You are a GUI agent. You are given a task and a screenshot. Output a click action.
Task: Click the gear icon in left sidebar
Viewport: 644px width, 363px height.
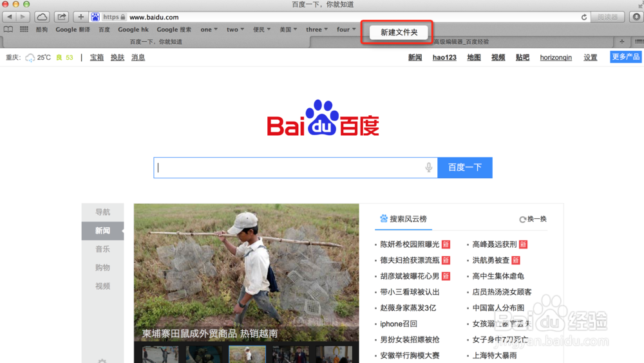(102, 360)
